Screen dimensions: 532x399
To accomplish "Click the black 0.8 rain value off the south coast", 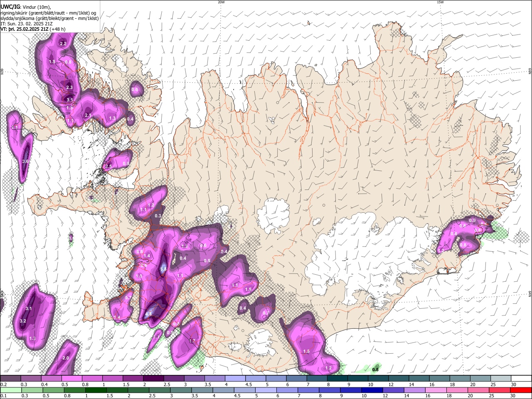I will (x=376, y=369).
